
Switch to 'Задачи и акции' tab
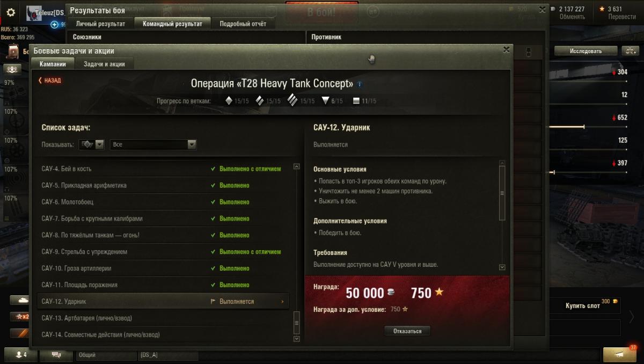click(x=104, y=64)
